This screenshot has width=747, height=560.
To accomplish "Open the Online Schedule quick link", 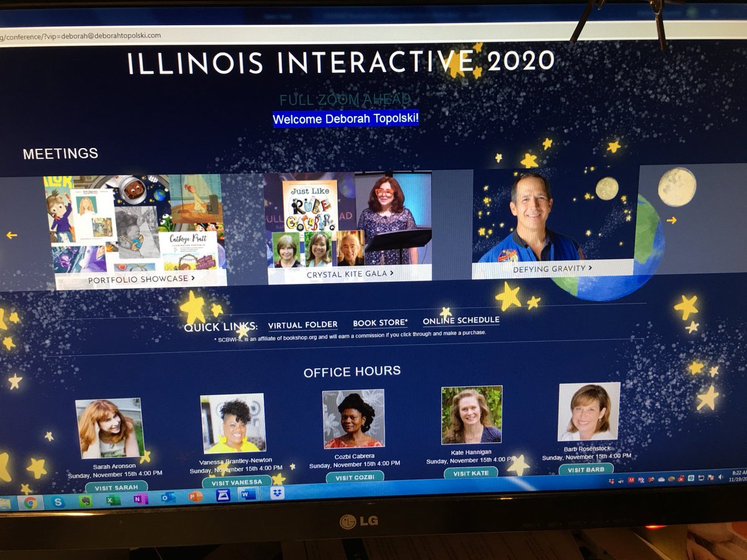I will [x=461, y=320].
